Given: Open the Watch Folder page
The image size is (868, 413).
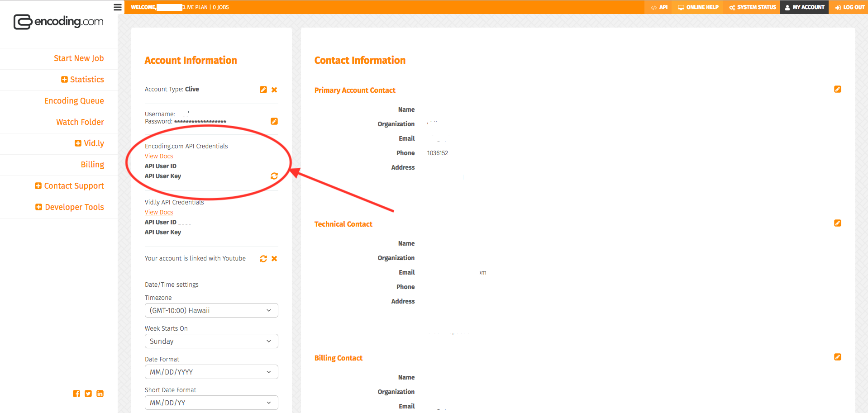Looking at the screenshot, I should coord(80,122).
